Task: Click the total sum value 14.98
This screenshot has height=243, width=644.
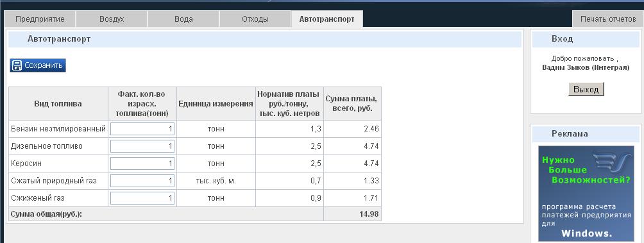Action: coord(368,214)
